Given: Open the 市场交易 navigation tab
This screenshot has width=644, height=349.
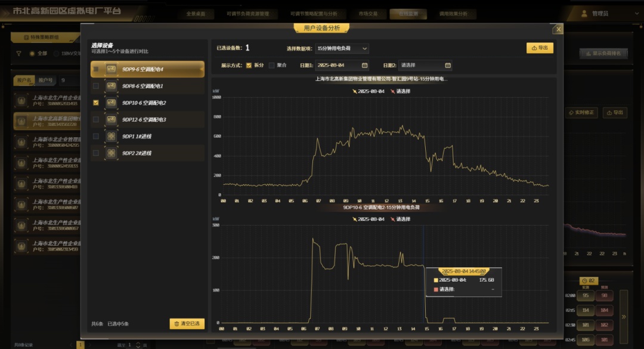Looking at the screenshot, I should pyautogui.click(x=368, y=14).
